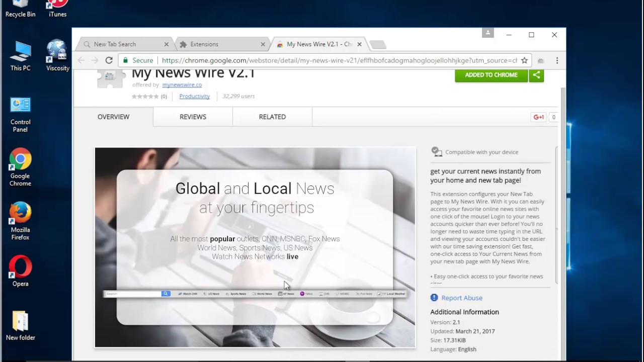Click the 'Size: 17.31KiB' text
Viewport: 644px width, 362px height.
448,340
